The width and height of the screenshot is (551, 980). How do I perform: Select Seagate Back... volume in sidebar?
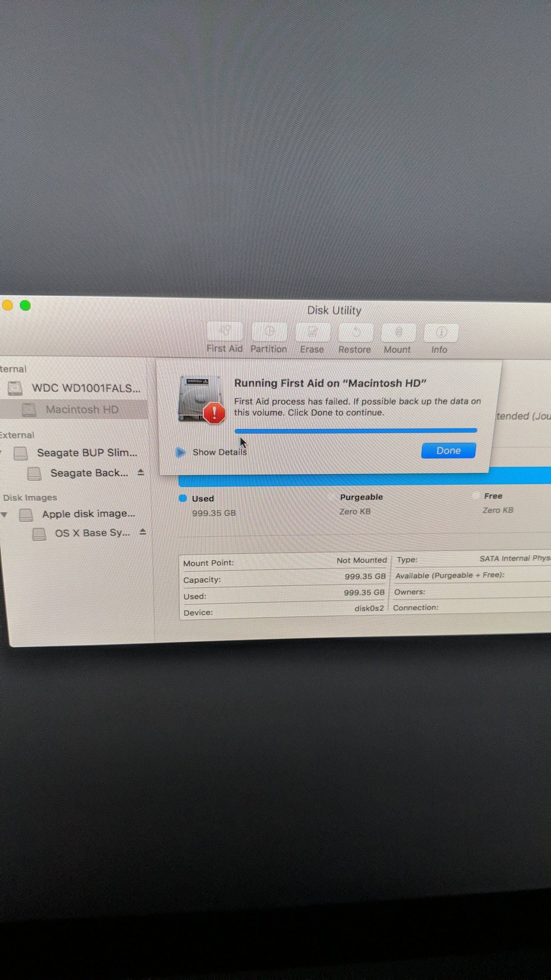(89, 473)
